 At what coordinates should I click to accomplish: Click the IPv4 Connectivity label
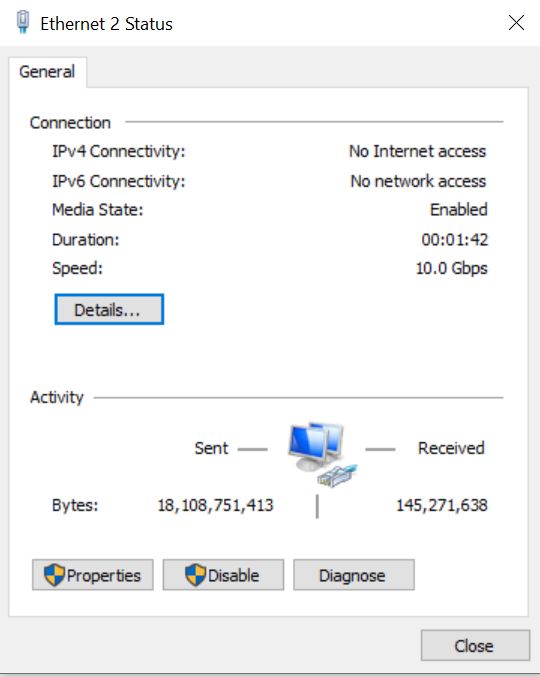pos(119,152)
